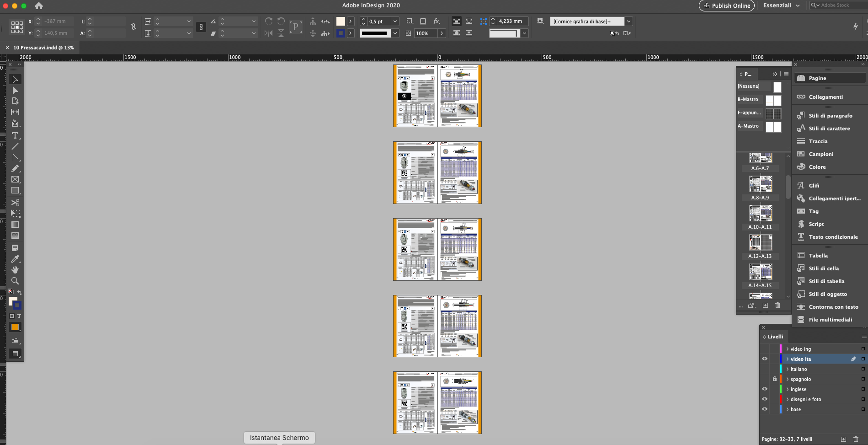This screenshot has height=445, width=868.
Task: Click the Publish Online button
Action: (726, 5)
